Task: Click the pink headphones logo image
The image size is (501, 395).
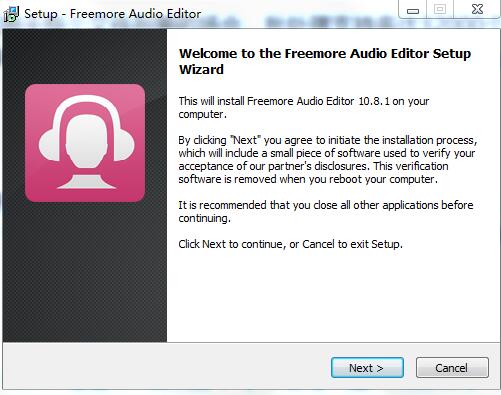Action: [x=85, y=143]
